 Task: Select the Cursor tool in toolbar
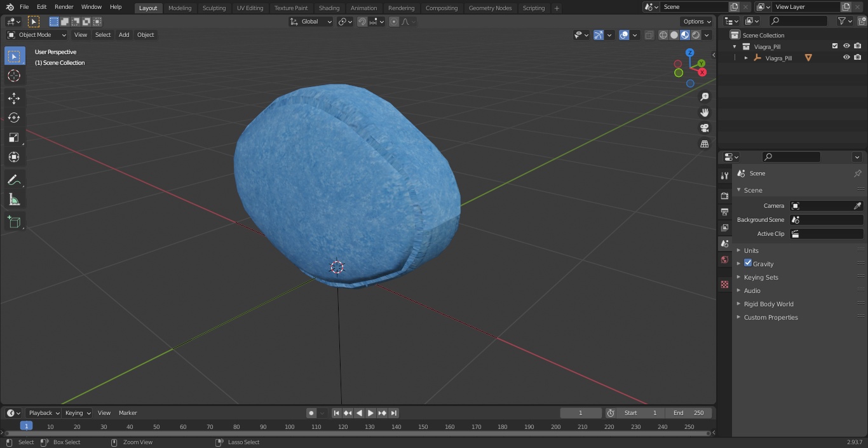tap(14, 76)
